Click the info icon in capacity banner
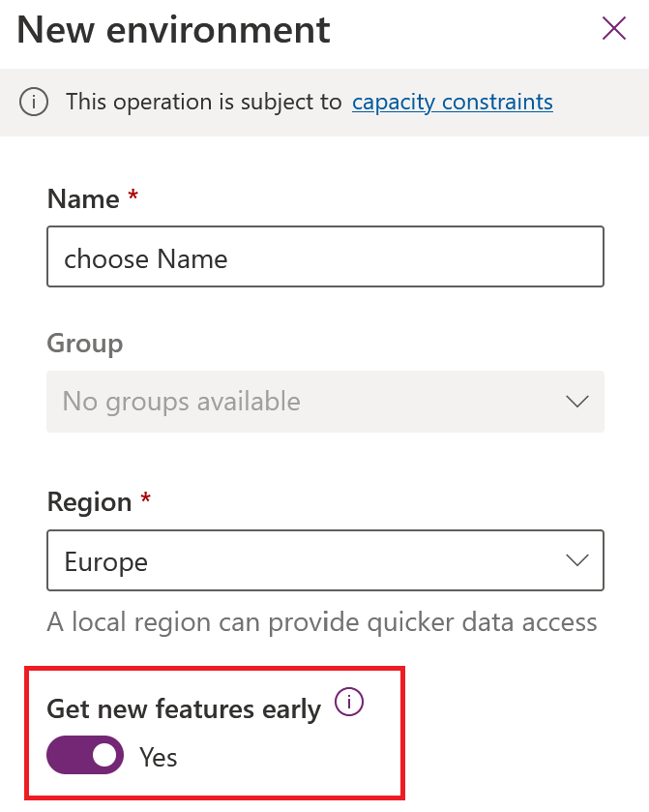 34,102
